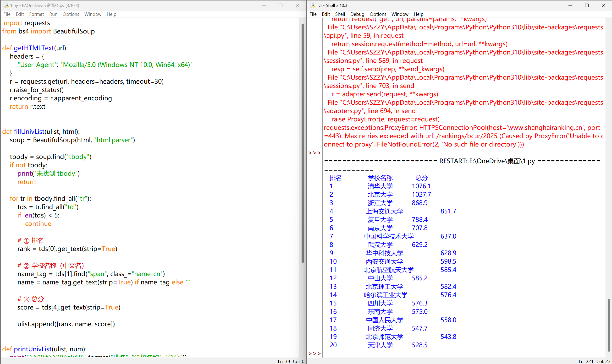Image resolution: width=612 pixels, height=364 pixels.
Task: Place cursor on 'return r.text' line
Action: 28,106
